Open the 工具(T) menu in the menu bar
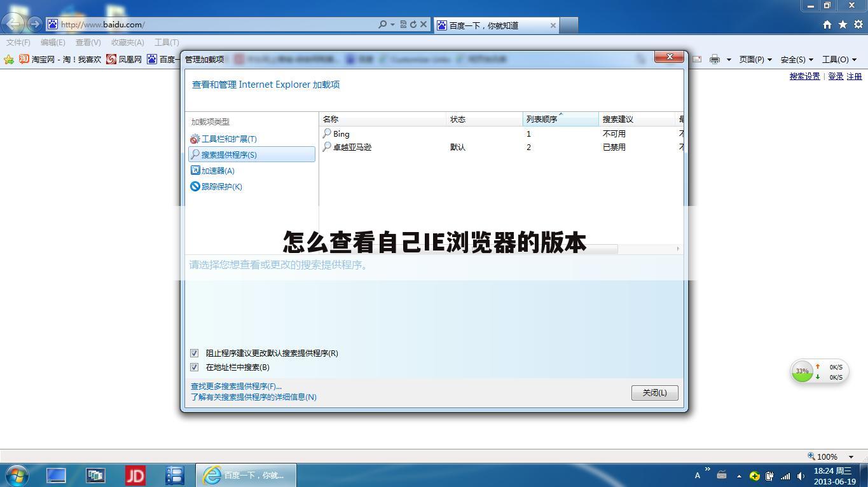 [167, 42]
